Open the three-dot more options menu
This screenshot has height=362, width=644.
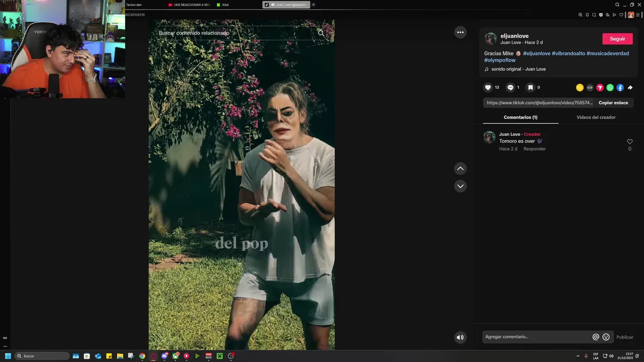[460, 32]
